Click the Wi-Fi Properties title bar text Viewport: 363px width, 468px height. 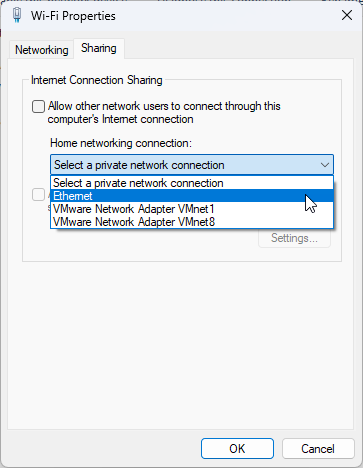pos(73,16)
